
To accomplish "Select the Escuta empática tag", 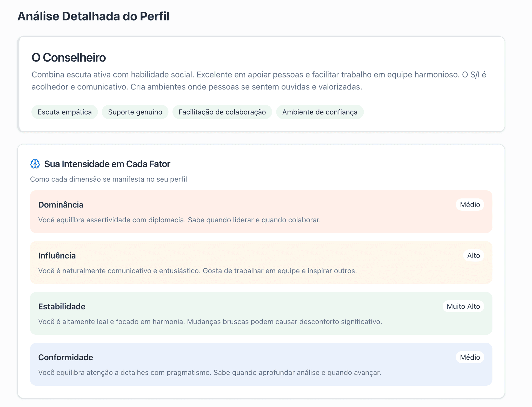I will 65,112.
